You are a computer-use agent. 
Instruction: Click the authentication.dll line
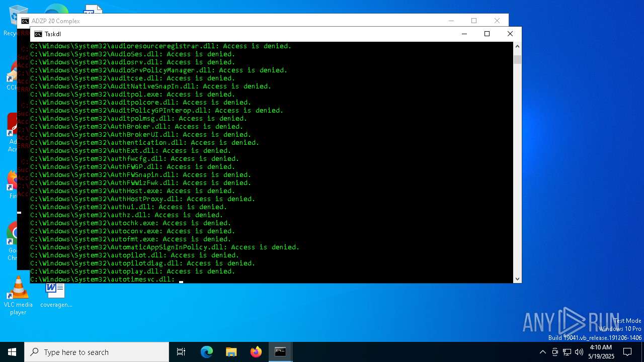(x=145, y=142)
